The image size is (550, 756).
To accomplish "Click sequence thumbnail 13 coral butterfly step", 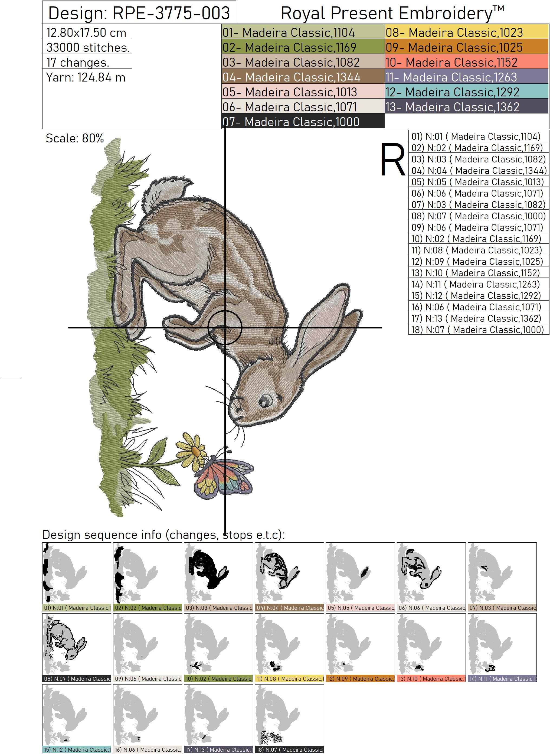I will [431, 647].
